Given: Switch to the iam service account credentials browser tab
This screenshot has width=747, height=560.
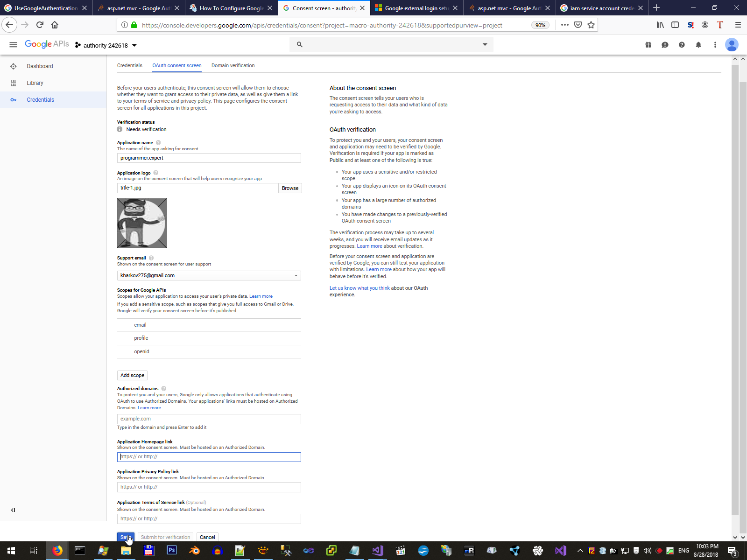Looking at the screenshot, I should coord(602,8).
